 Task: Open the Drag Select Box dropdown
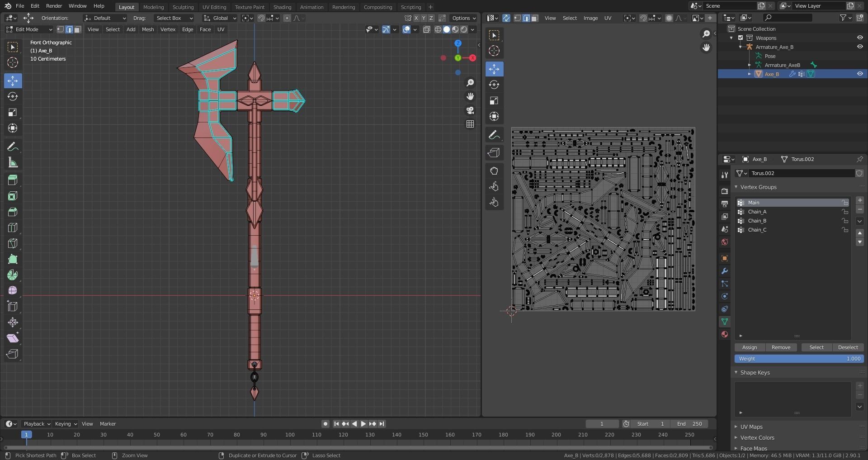174,18
